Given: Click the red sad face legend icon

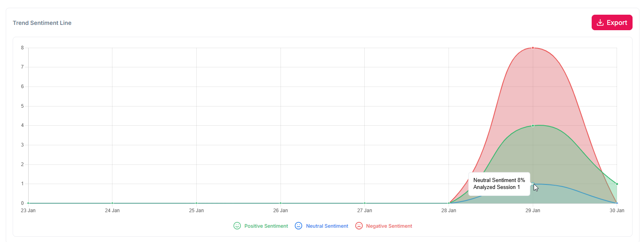Looking at the screenshot, I should [359, 226].
